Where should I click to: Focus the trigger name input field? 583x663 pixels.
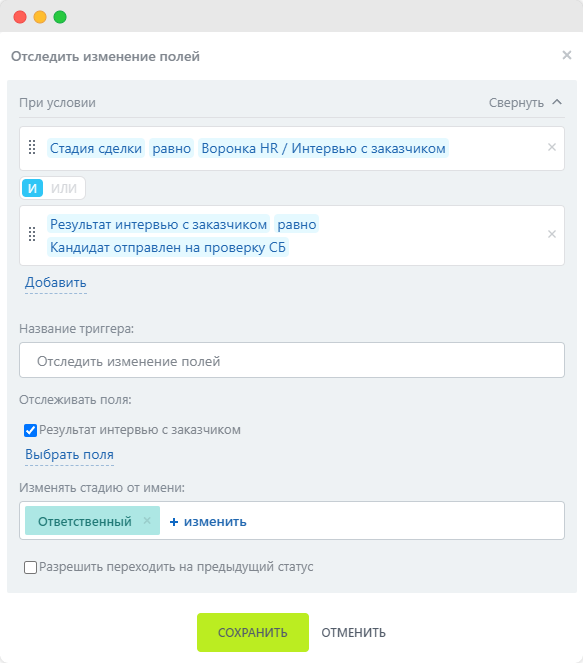pyautogui.click(x=292, y=360)
